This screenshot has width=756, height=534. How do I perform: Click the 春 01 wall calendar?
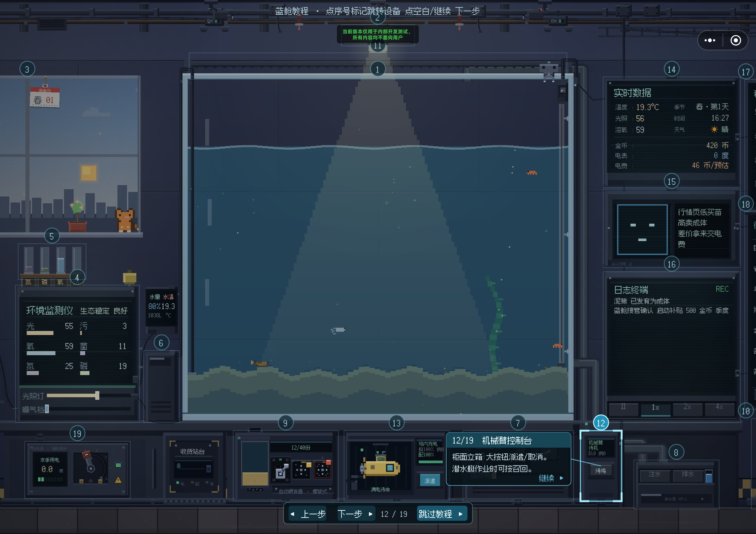click(x=45, y=98)
